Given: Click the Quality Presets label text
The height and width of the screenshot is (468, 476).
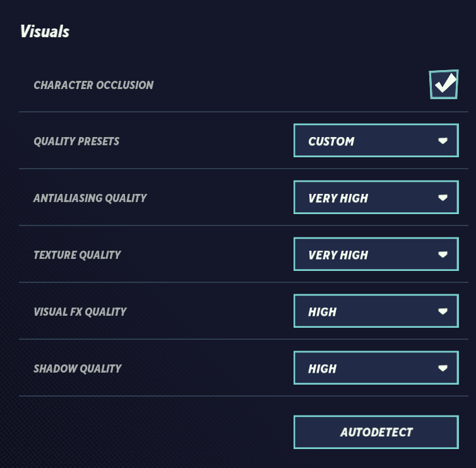Looking at the screenshot, I should (x=76, y=141).
